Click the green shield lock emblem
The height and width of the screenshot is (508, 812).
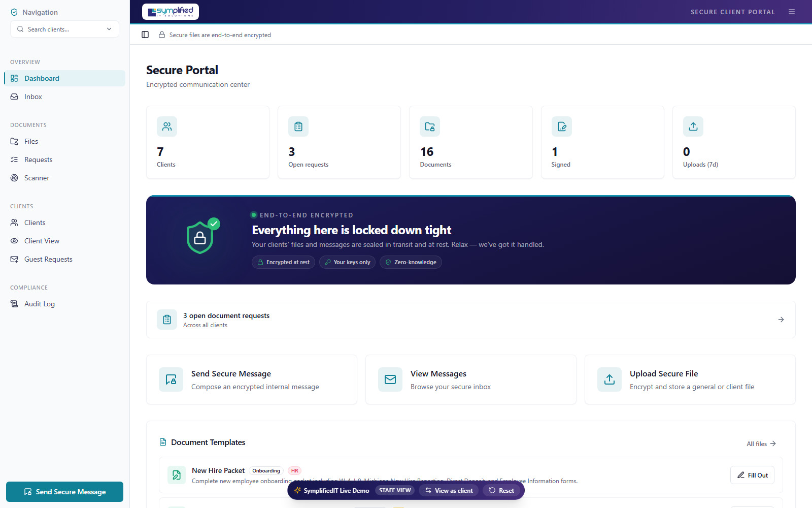202,236
